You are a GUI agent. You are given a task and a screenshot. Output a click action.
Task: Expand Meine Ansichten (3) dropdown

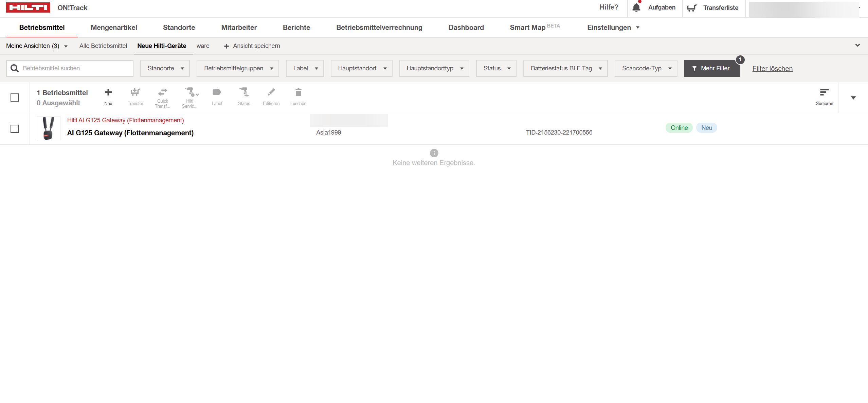coord(37,46)
